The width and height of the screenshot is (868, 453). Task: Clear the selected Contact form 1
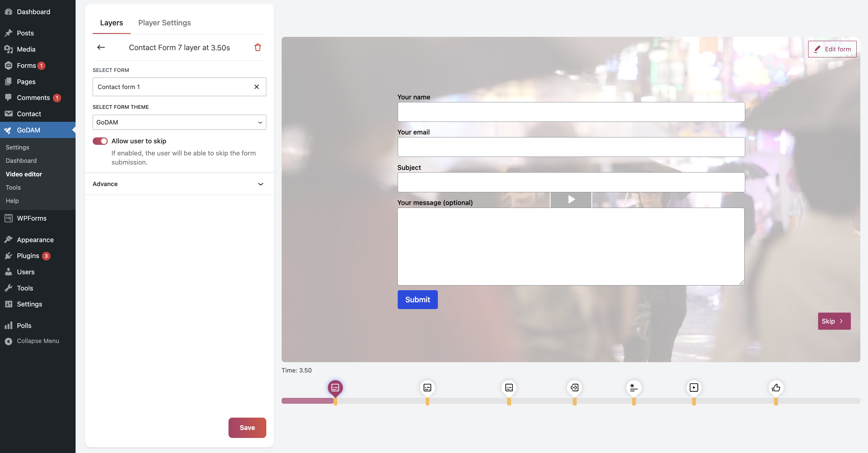(x=257, y=87)
